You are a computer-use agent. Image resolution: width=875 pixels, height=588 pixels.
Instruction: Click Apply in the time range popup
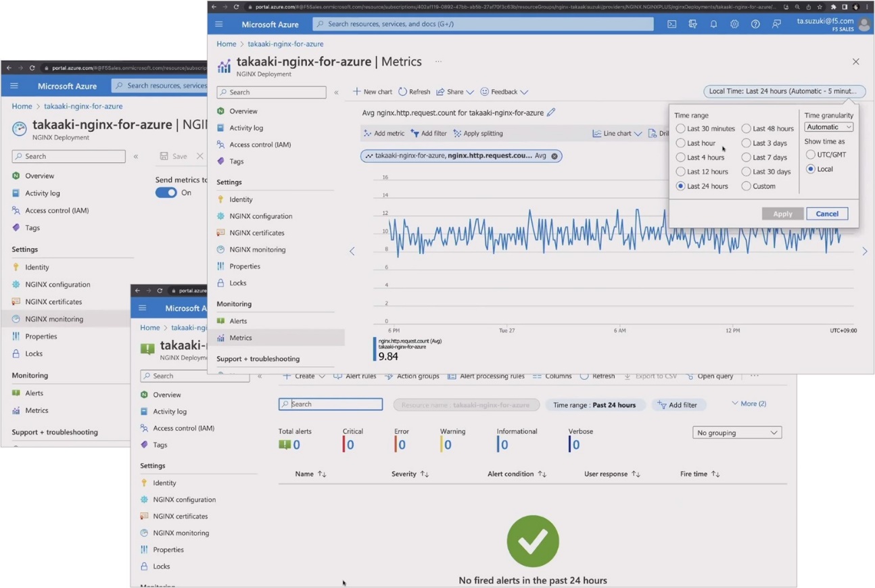coord(783,214)
